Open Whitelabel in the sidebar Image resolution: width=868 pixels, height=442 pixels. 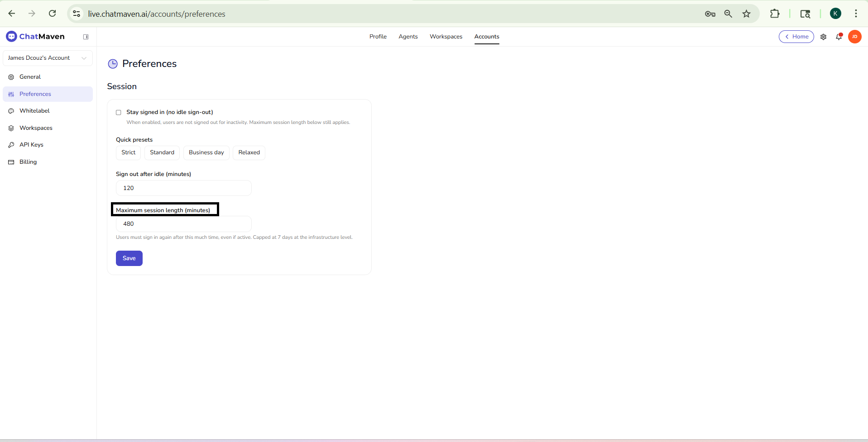pyautogui.click(x=34, y=111)
